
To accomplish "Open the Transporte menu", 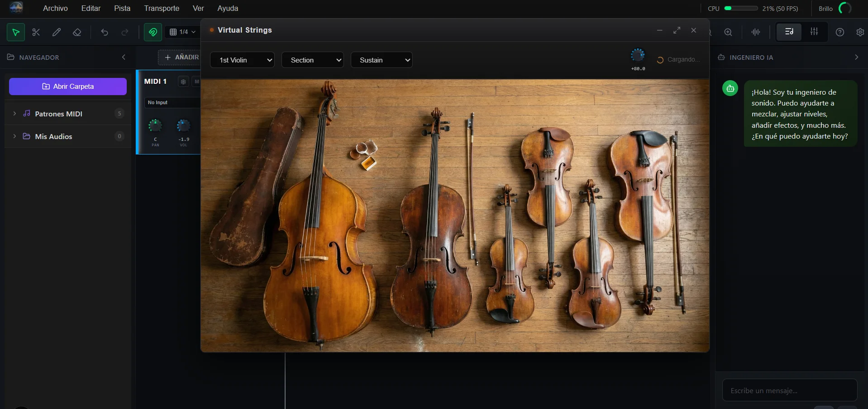I will 162,8.
